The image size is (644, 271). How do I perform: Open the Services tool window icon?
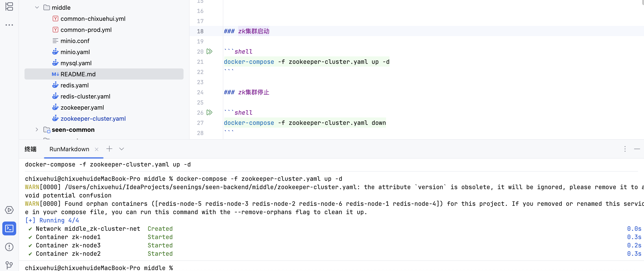pos(9,210)
